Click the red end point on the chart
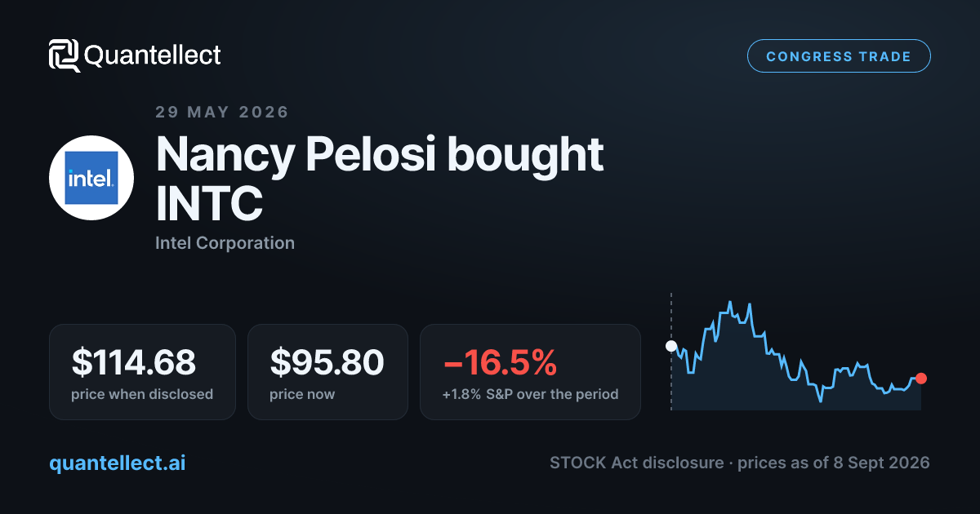 [921, 378]
